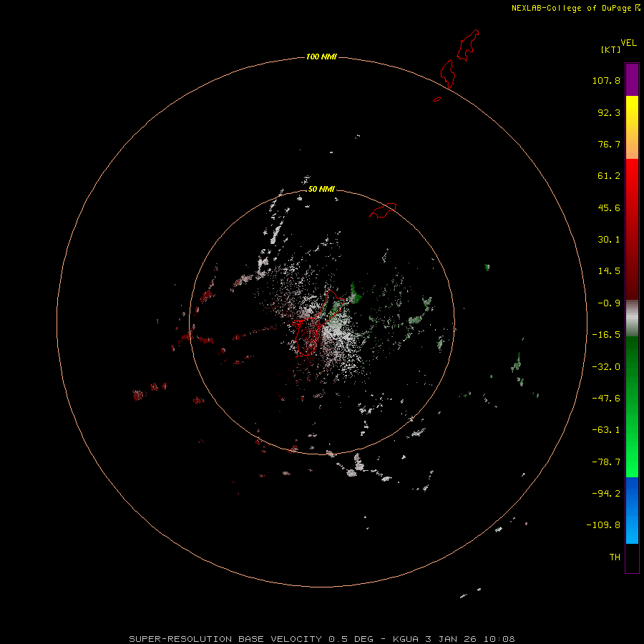Click the VEL legend title
Screen dimensions: 644x644
(x=628, y=43)
